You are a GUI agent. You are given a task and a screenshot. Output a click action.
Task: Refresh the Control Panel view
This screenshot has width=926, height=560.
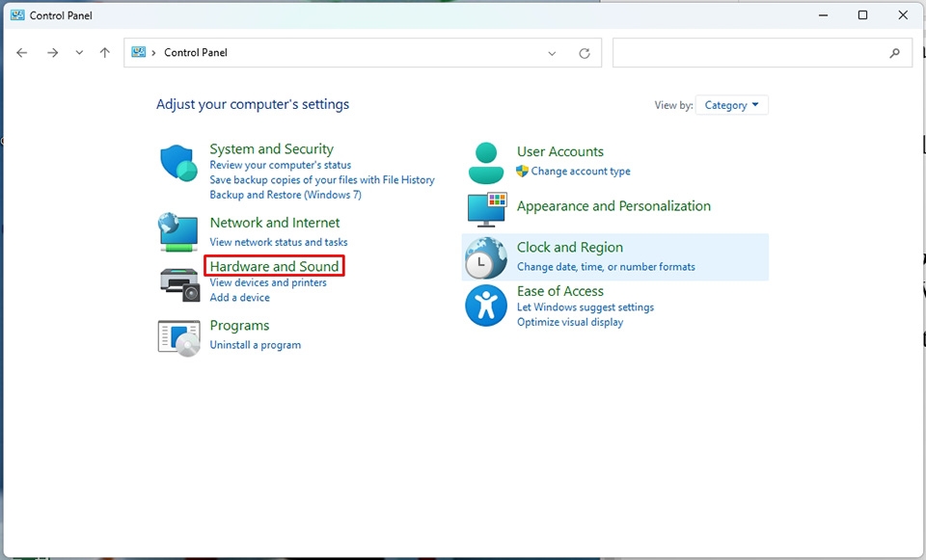tap(585, 53)
